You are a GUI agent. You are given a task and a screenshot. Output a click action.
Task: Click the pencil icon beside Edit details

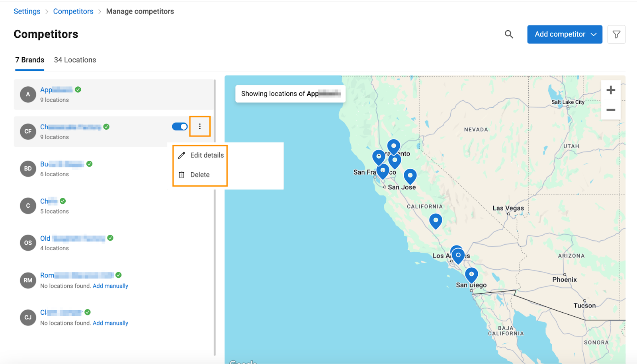[x=182, y=155]
